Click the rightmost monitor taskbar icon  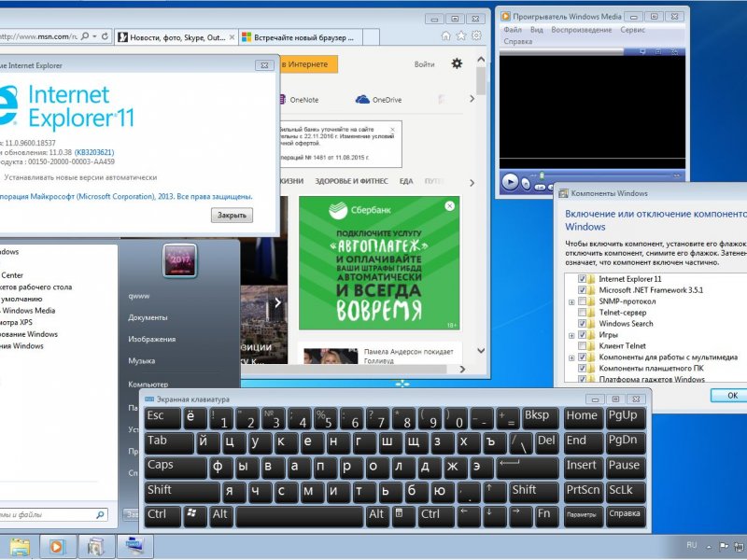[x=134, y=546]
